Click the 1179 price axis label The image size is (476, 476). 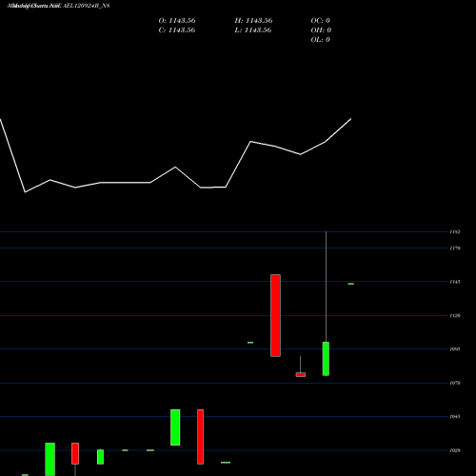click(455, 248)
